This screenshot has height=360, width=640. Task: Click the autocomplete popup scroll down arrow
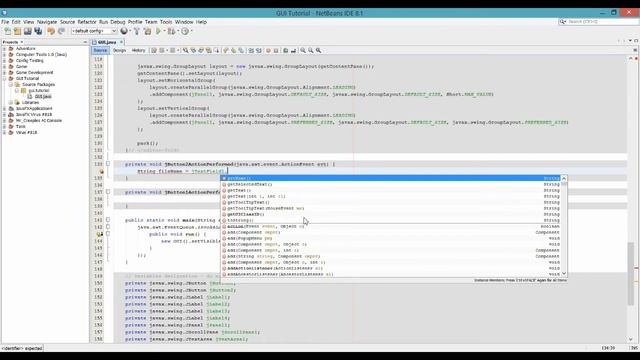(564, 274)
